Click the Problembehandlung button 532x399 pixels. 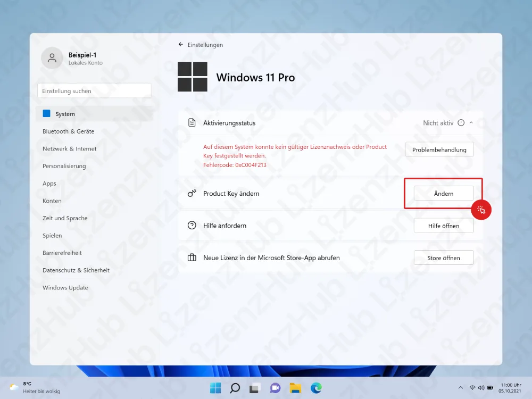coord(439,149)
